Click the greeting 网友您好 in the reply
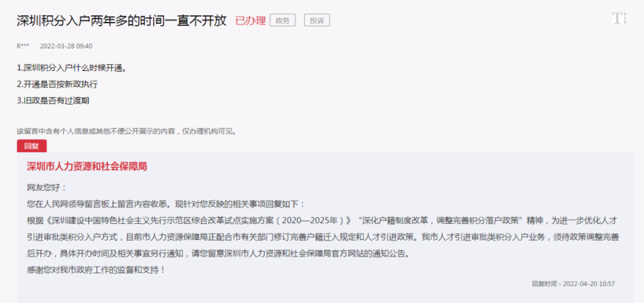644x303 pixels. pyautogui.click(x=46, y=188)
